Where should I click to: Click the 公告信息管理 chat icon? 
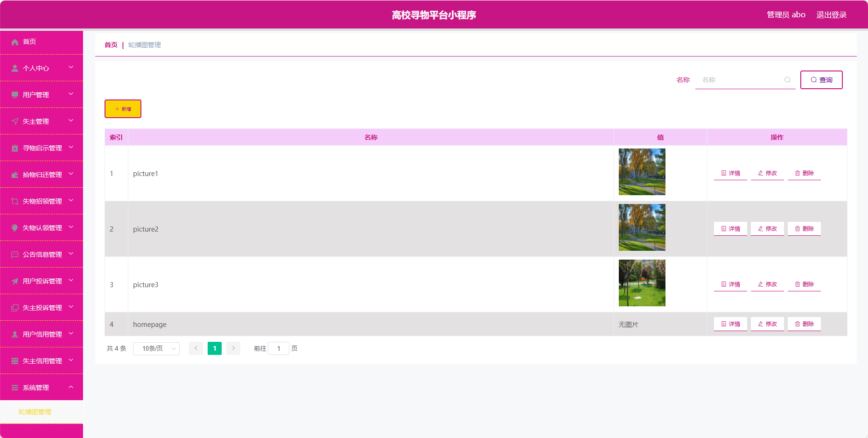coord(15,254)
